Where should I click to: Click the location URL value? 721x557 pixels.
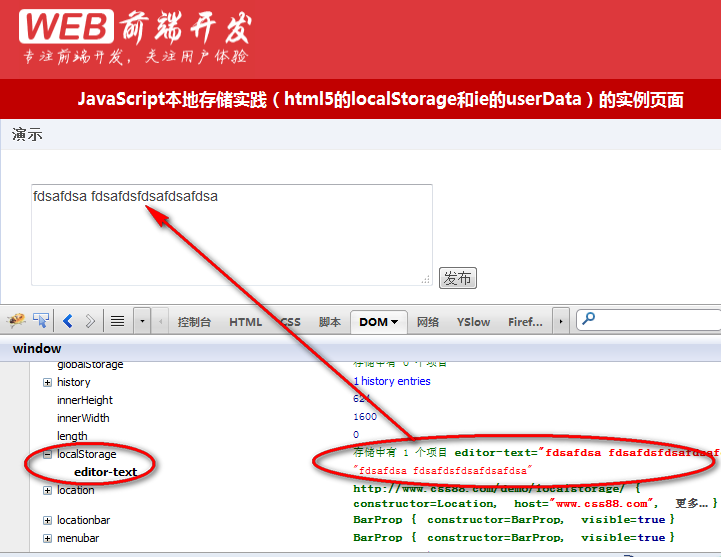click(x=489, y=488)
